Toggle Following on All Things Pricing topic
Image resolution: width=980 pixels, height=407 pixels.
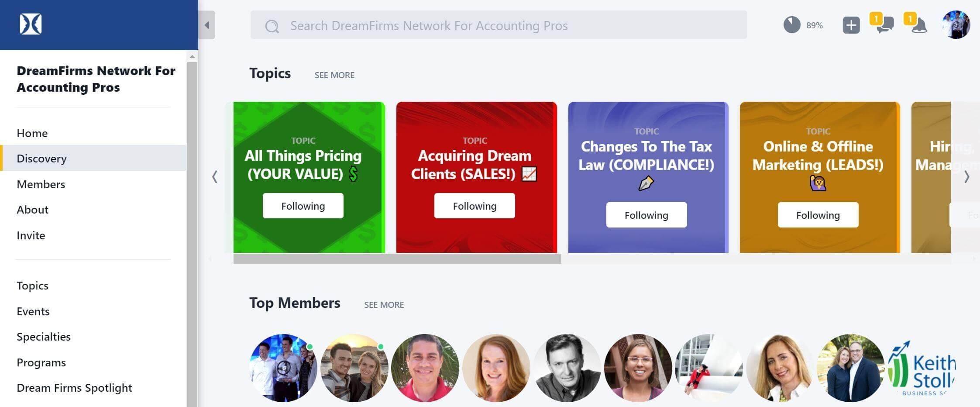point(303,206)
